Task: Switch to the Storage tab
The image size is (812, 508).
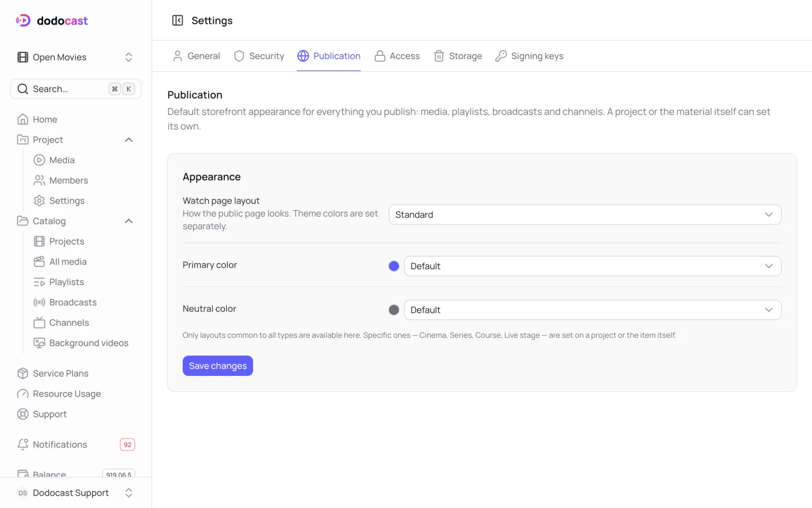Action: click(x=458, y=56)
